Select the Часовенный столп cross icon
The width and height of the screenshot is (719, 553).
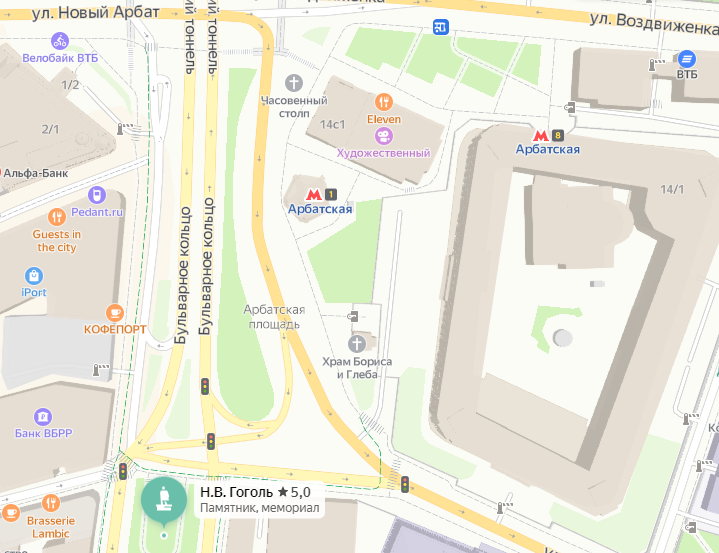[x=294, y=83]
